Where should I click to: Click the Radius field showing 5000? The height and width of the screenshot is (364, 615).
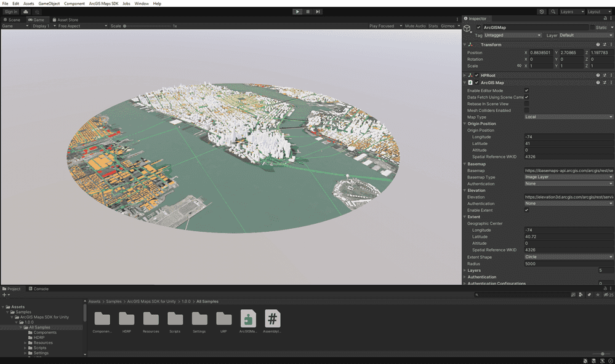coord(568,263)
